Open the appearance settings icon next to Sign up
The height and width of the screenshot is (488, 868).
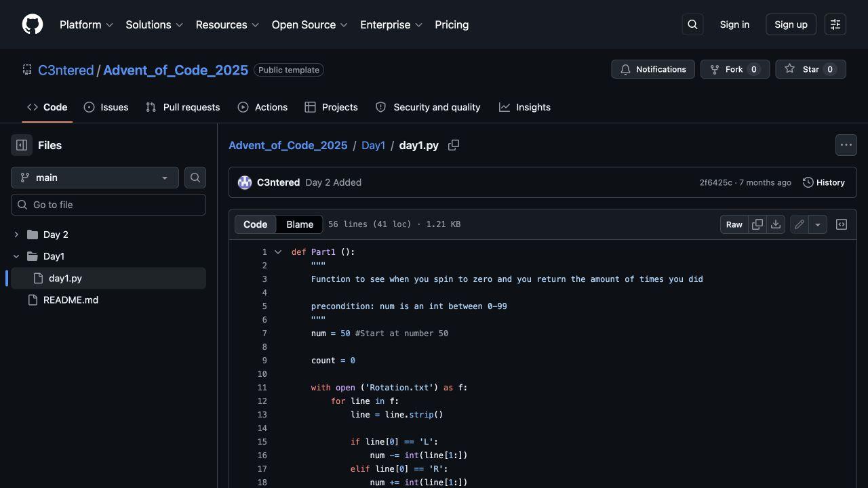[835, 24]
